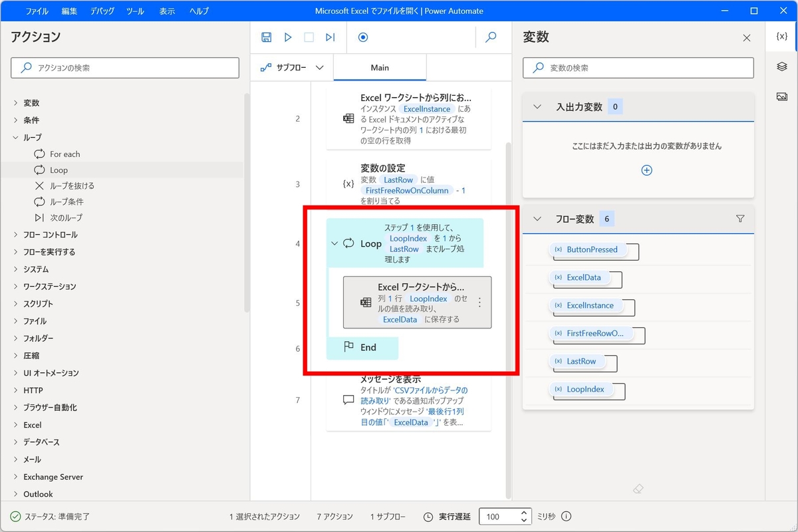Image resolution: width=798 pixels, height=532 pixels.
Task: Open the images panel
Action: point(782,97)
